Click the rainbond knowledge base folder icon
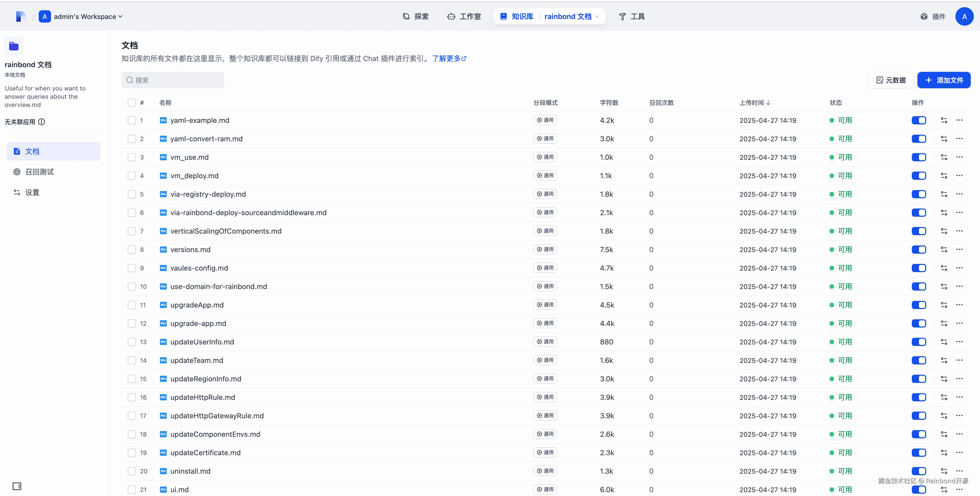 14,46
